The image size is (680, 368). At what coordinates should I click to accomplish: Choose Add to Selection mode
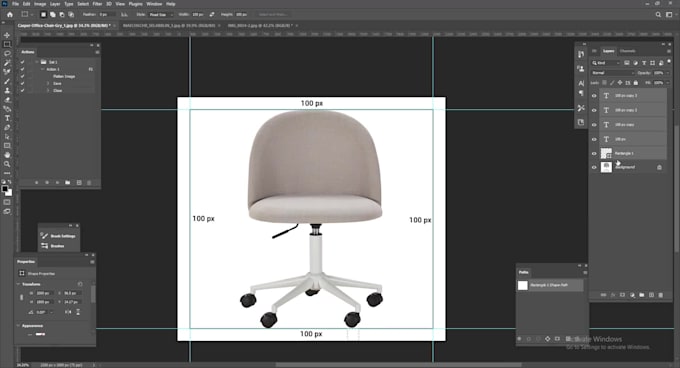[x=52, y=14]
